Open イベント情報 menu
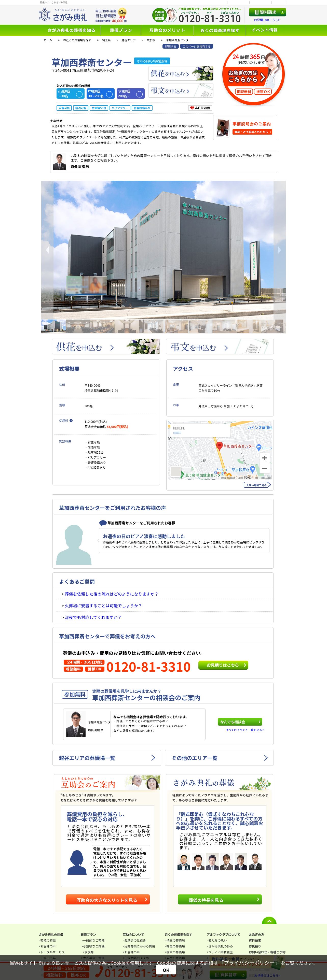327x980 pixels. pos(265,30)
